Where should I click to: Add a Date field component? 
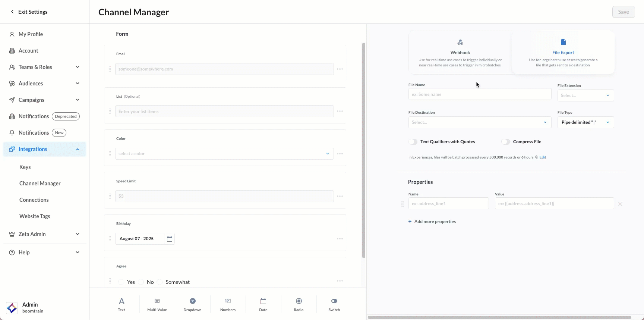[263, 304]
